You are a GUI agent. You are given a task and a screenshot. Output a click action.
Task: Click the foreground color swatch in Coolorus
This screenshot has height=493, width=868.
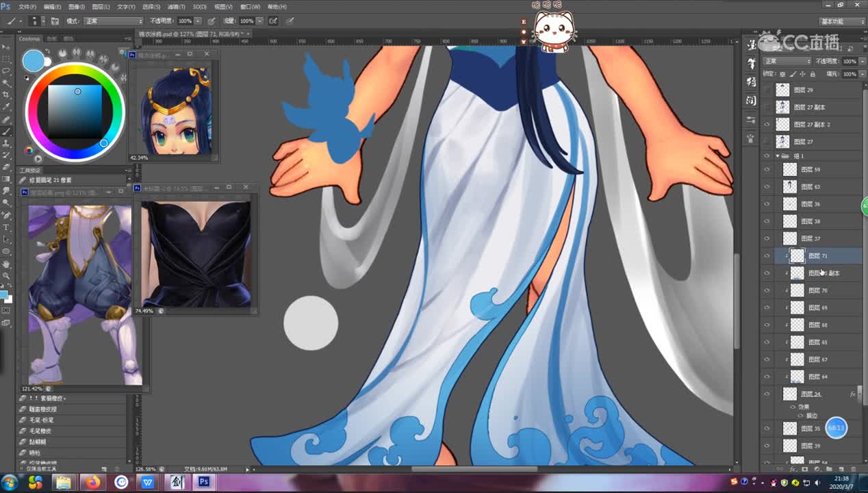coord(33,61)
